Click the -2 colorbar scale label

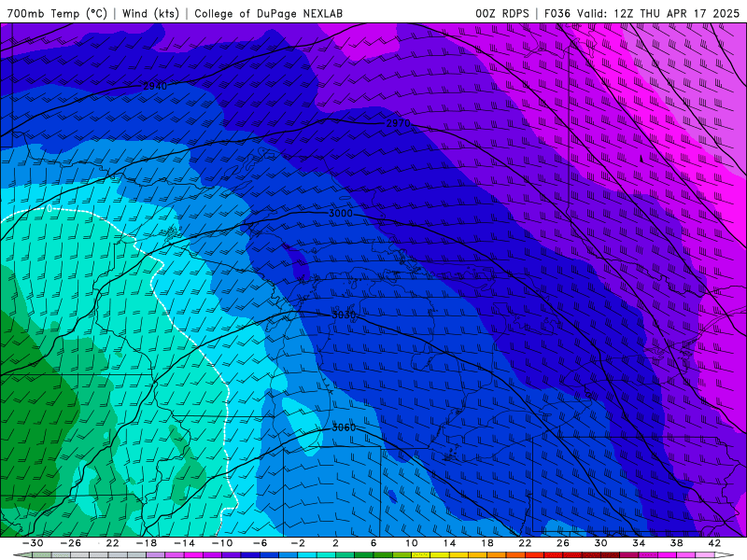click(x=298, y=543)
